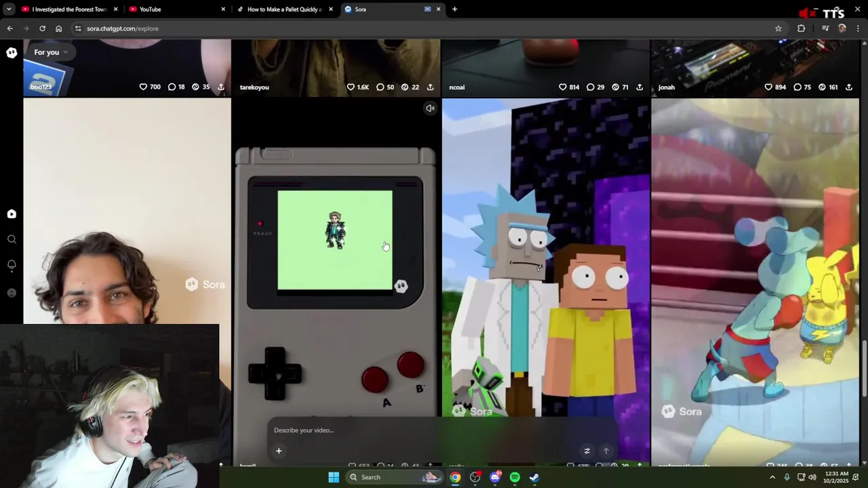Open Spotify from the taskbar
This screenshot has height=488, width=868.
coord(515,477)
